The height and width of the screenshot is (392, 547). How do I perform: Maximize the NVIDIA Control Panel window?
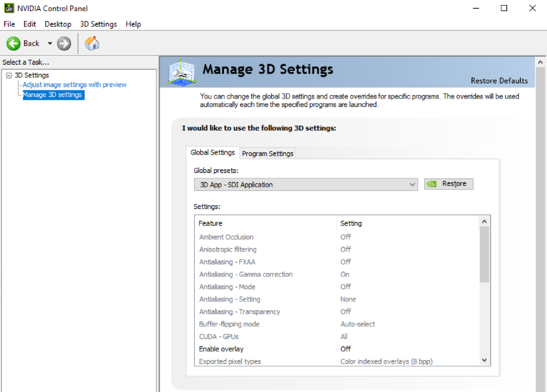(504, 8)
